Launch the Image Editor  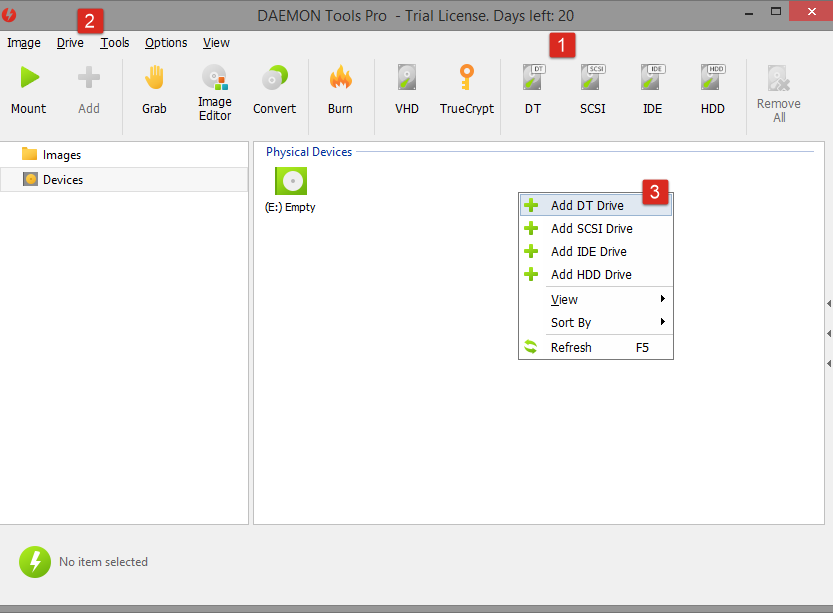tap(215, 93)
